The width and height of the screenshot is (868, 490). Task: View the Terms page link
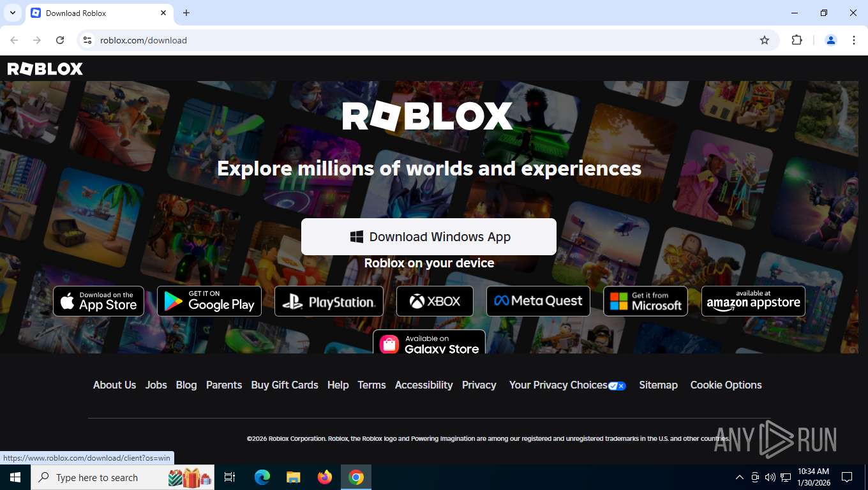coord(371,385)
